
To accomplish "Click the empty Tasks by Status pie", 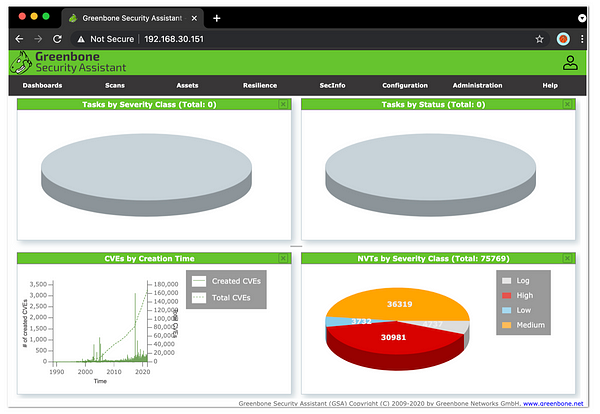I will (x=430, y=175).
